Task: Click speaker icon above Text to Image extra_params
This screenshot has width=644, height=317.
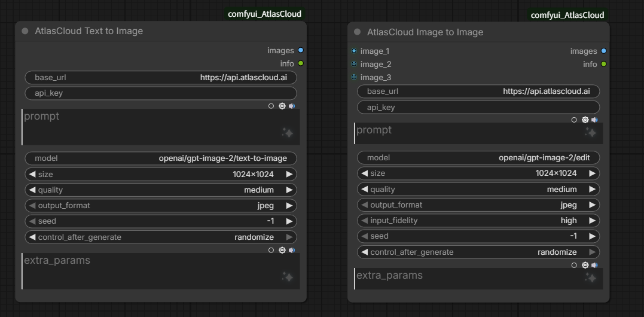Action: (x=292, y=250)
